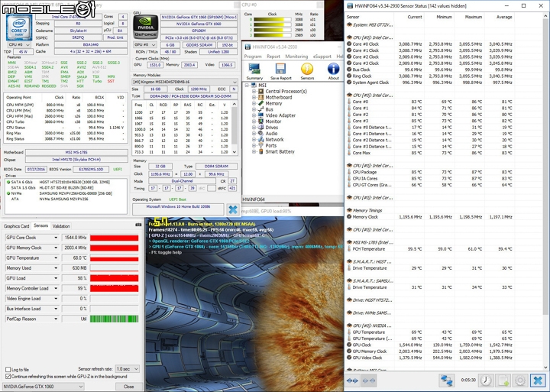Select the Central Processor(s) chip icon
The height and width of the screenshot is (392, 550).
[x=260, y=91]
